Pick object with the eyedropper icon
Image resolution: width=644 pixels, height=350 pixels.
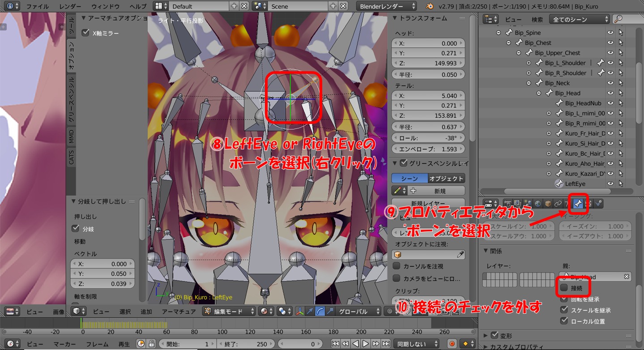460,254
